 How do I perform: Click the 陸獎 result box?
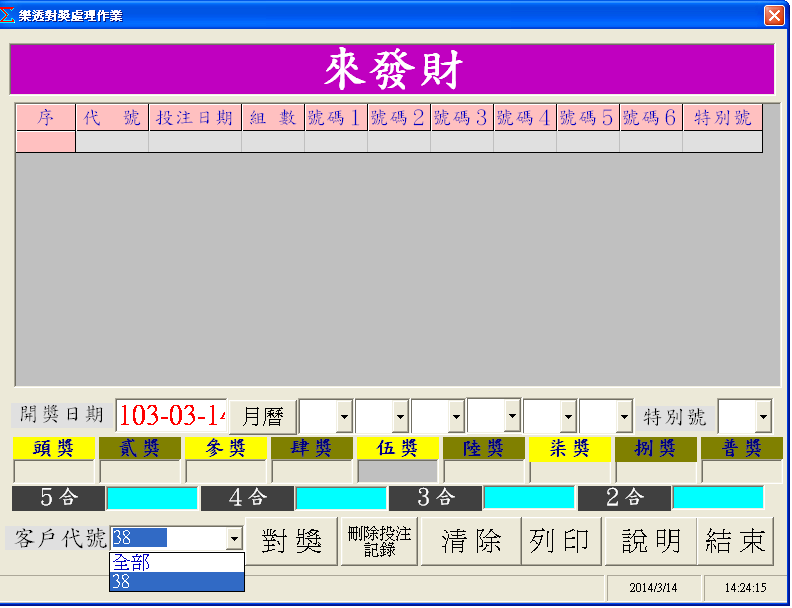[484, 472]
